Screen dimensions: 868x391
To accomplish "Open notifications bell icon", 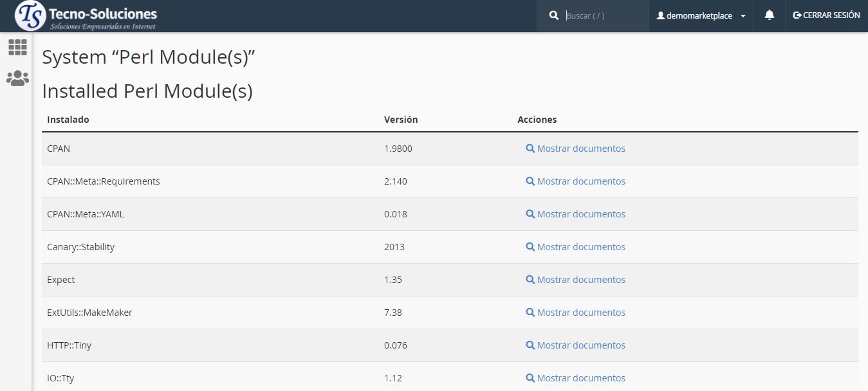I will (x=769, y=15).
